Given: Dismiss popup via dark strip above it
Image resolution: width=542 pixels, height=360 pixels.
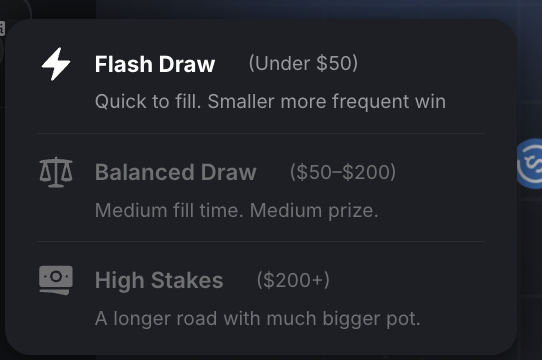Looking at the screenshot, I should point(271,9).
